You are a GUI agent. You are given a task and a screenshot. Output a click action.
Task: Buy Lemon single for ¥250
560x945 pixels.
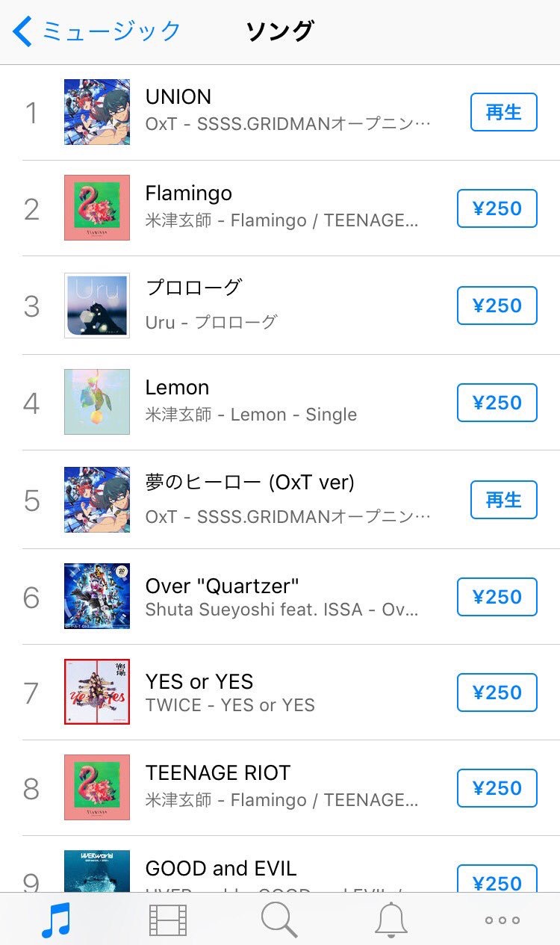coord(497,403)
